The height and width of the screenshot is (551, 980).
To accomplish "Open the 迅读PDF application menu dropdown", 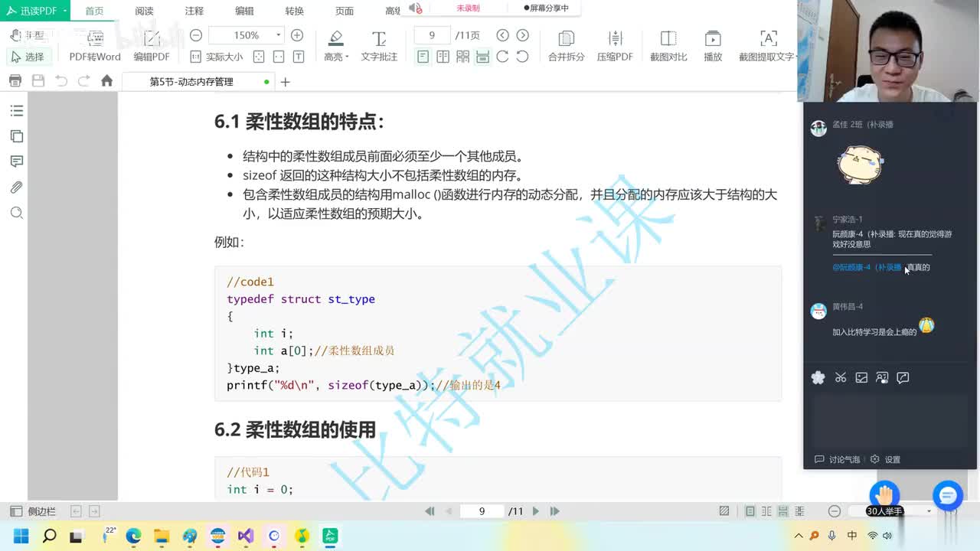I will [35, 11].
